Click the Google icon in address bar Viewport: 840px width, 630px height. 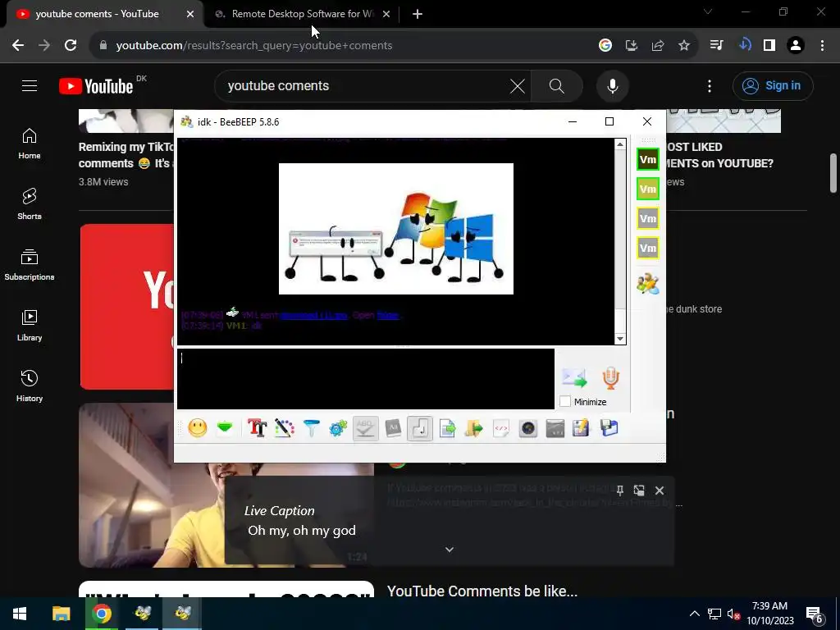coord(605,46)
